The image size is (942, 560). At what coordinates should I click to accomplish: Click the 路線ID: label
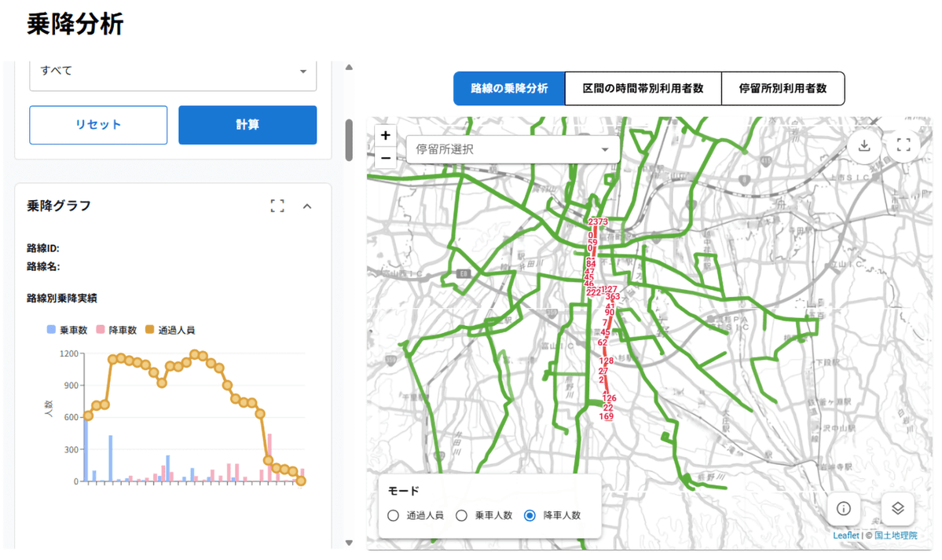[x=43, y=248]
